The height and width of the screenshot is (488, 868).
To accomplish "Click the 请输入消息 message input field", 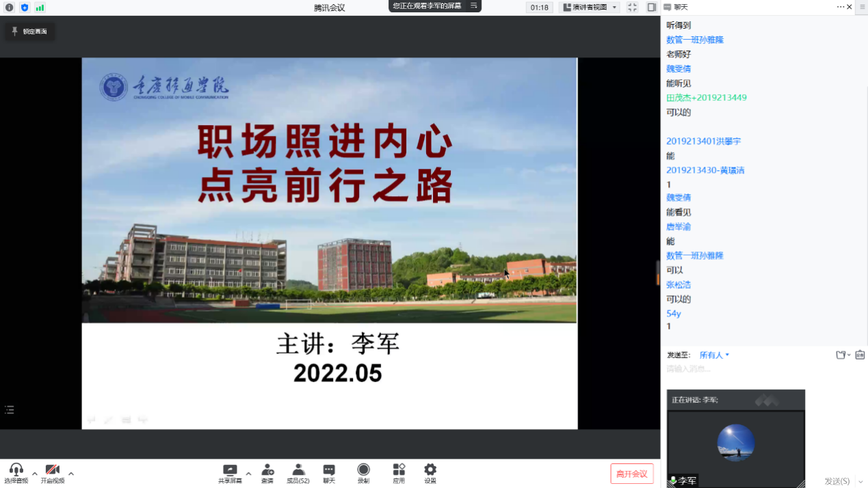I will (x=752, y=369).
